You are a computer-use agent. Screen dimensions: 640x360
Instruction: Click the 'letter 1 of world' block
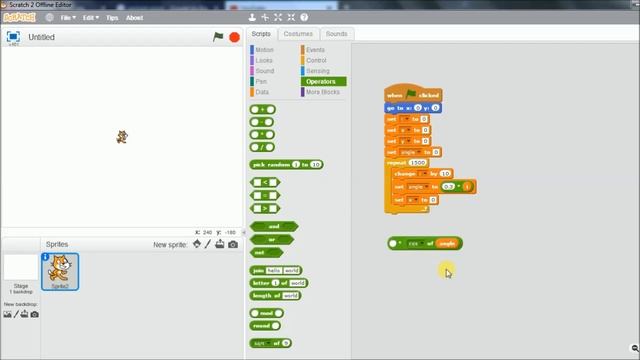pos(279,283)
